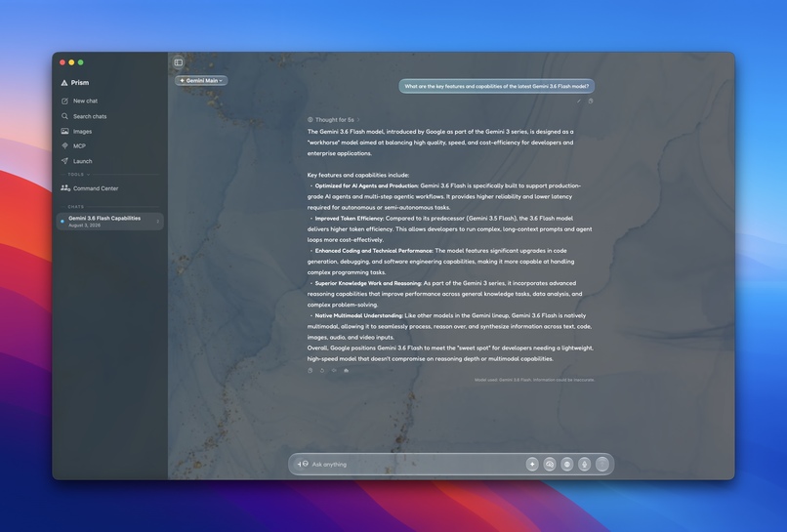Click the message count badge on chat row

[x=157, y=222]
